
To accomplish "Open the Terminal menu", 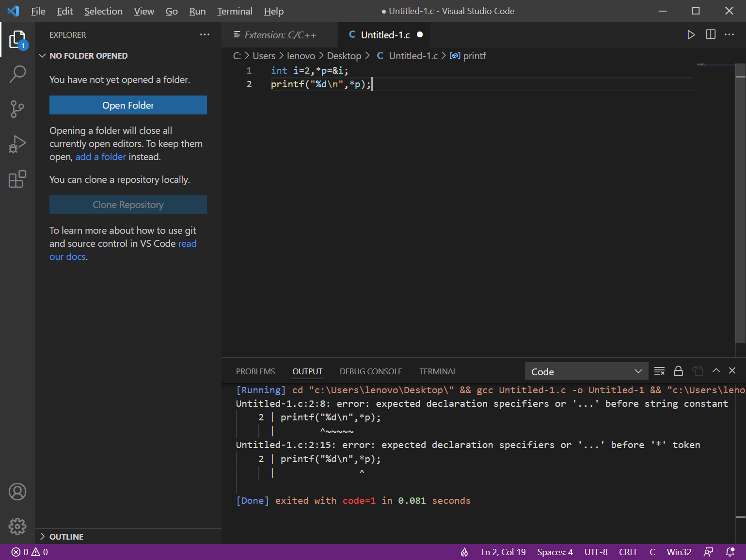I will pyautogui.click(x=235, y=11).
